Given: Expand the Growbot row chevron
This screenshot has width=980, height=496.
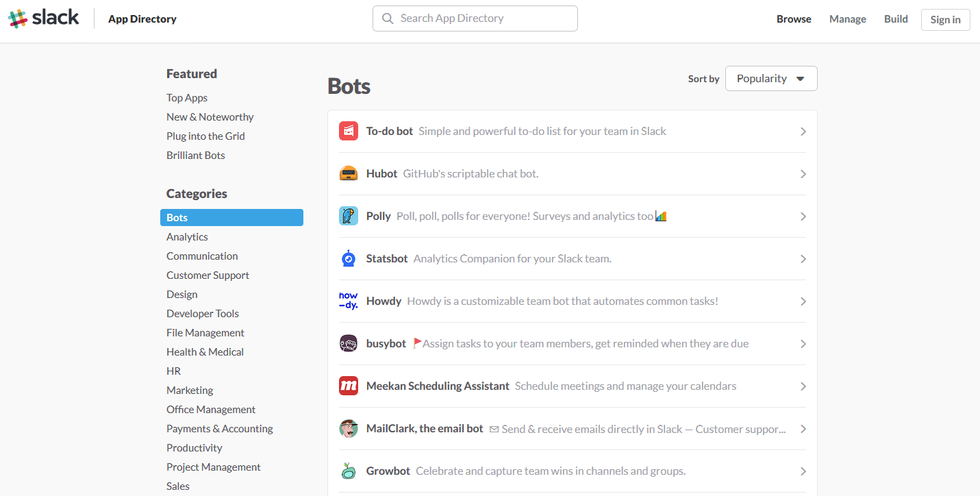Looking at the screenshot, I should pyautogui.click(x=803, y=471).
